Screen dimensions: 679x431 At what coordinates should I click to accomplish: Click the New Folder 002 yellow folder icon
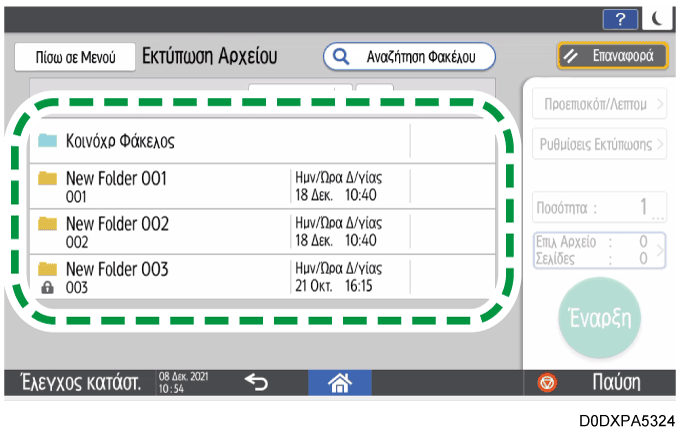(47, 224)
